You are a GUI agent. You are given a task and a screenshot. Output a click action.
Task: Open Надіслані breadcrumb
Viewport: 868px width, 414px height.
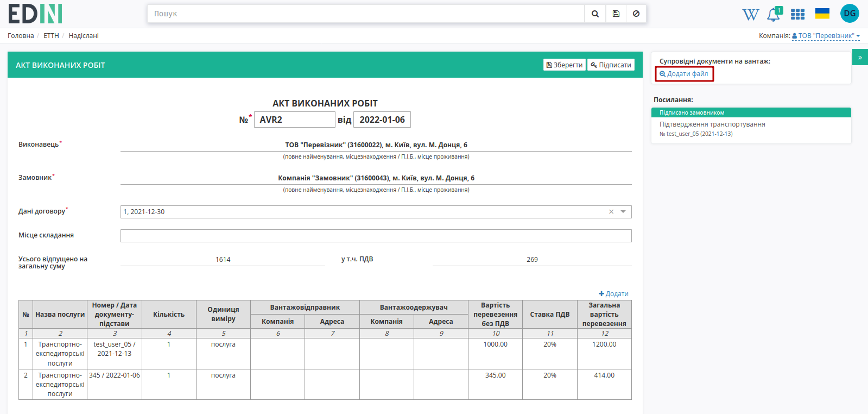point(84,36)
